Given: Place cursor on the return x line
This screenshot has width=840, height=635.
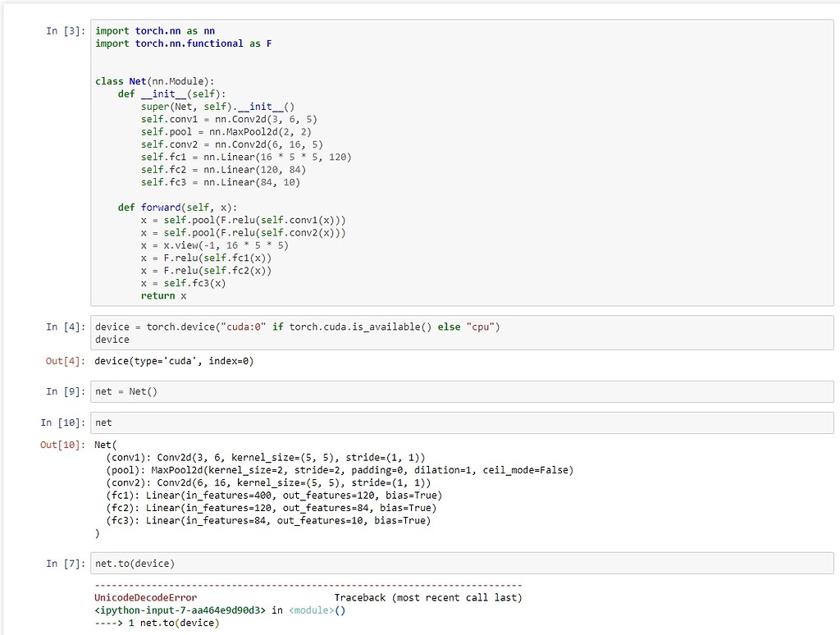Looking at the screenshot, I should tap(163, 295).
